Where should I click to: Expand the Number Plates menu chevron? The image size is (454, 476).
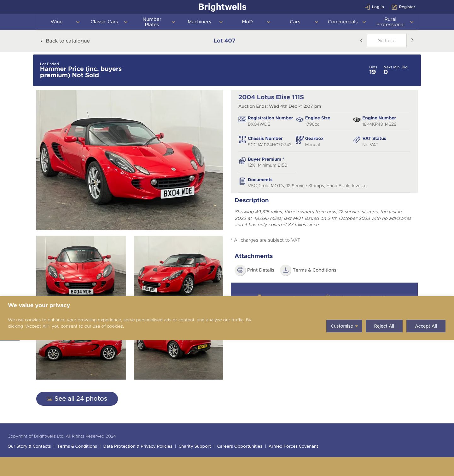[173, 22]
